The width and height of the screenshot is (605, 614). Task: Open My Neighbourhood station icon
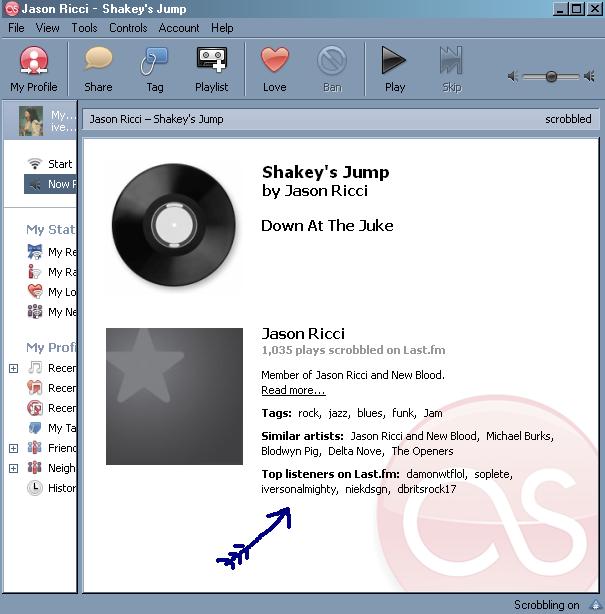click(x=35, y=312)
